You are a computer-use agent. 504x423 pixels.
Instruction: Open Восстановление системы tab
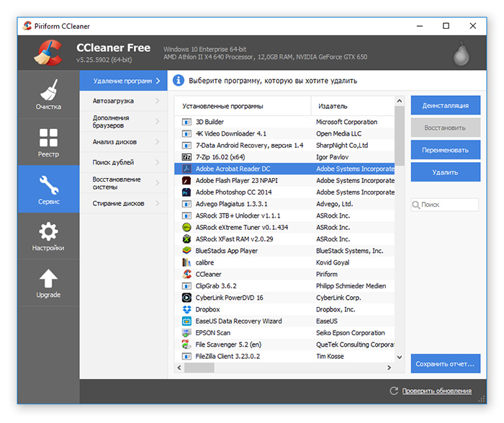123,183
